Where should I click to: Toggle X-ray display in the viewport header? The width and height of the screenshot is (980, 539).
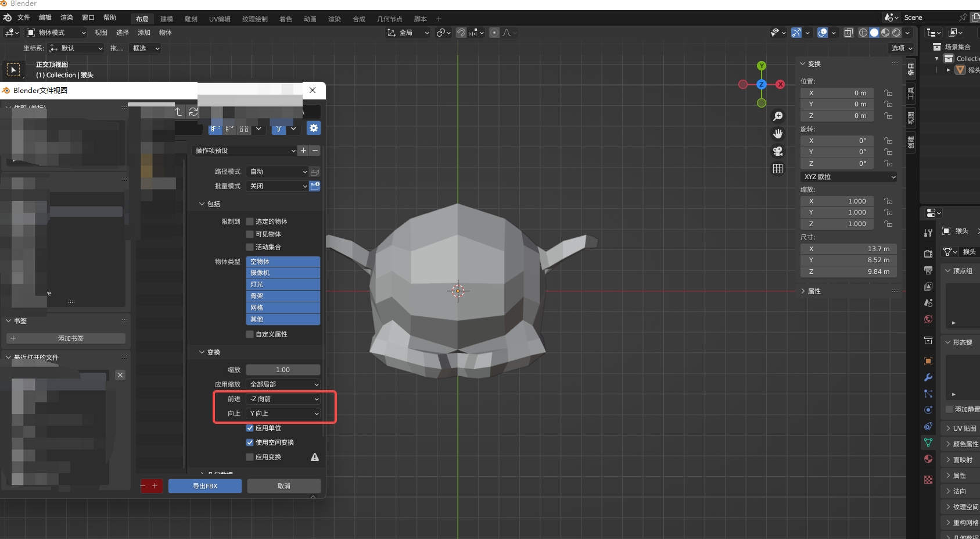(x=848, y=33)
